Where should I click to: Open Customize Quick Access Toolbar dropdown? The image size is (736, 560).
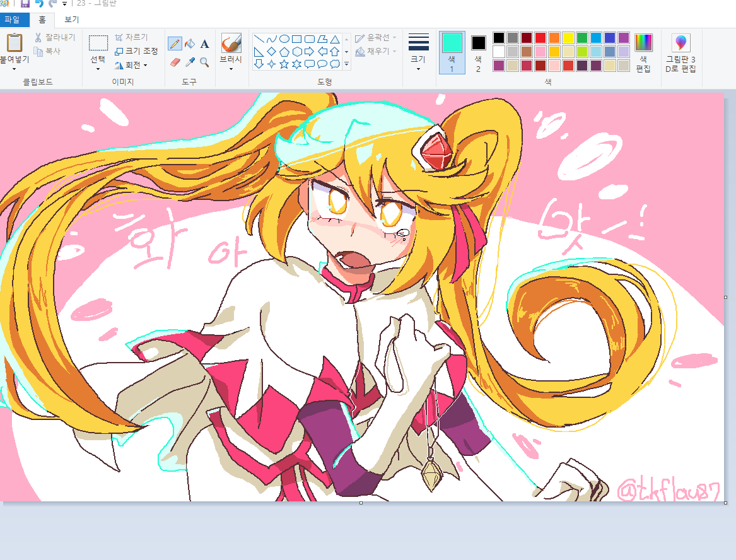tap(64, 4)
